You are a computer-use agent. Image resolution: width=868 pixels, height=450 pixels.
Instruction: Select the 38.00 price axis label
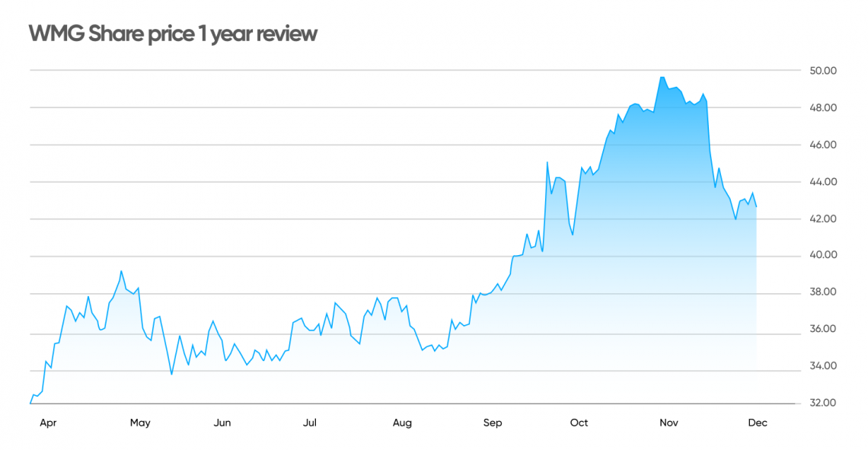823,292
